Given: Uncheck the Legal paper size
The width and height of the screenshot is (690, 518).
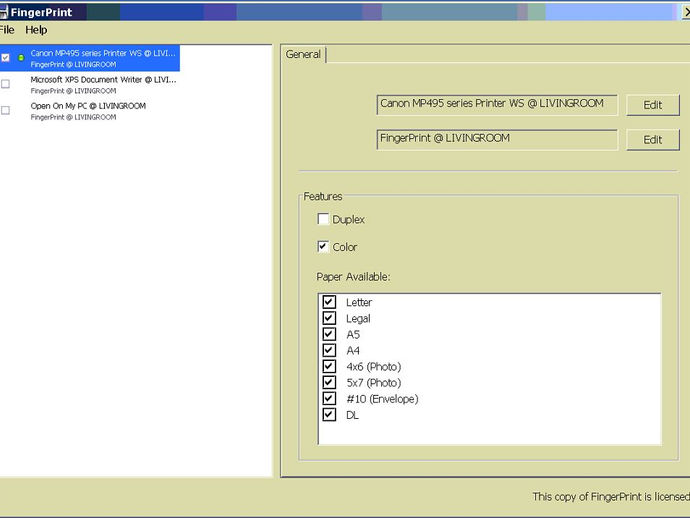Looking at the screenshot, I should (329, 318).
